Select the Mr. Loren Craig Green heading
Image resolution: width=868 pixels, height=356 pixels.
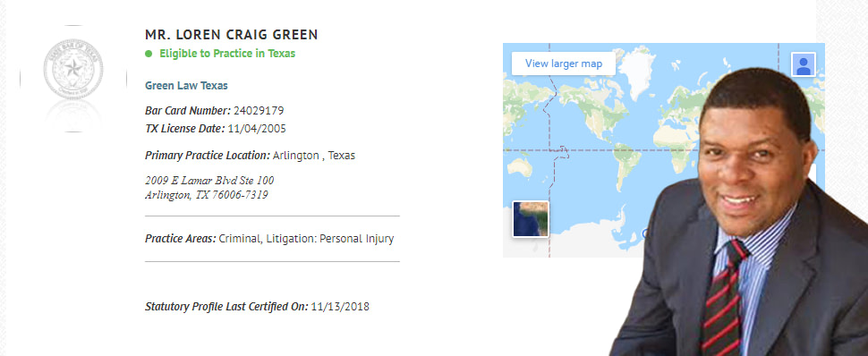tap(232, 35)
